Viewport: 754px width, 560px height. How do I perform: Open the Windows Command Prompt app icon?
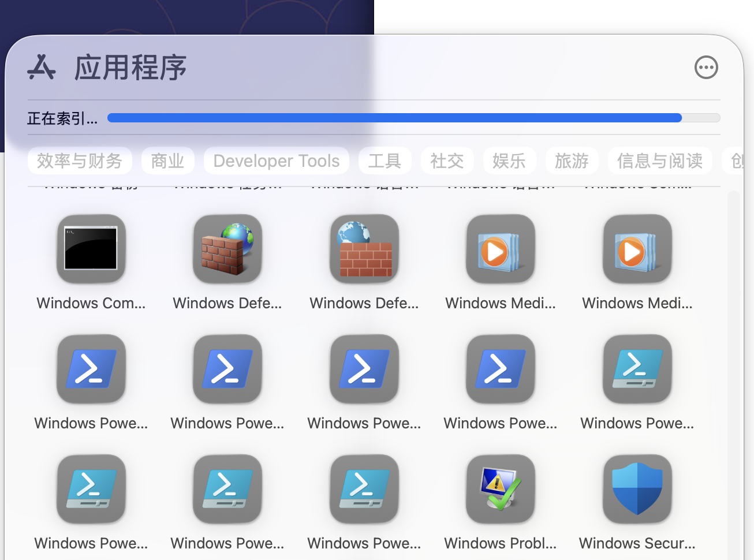pyautogui.click(x=91, y=249)
